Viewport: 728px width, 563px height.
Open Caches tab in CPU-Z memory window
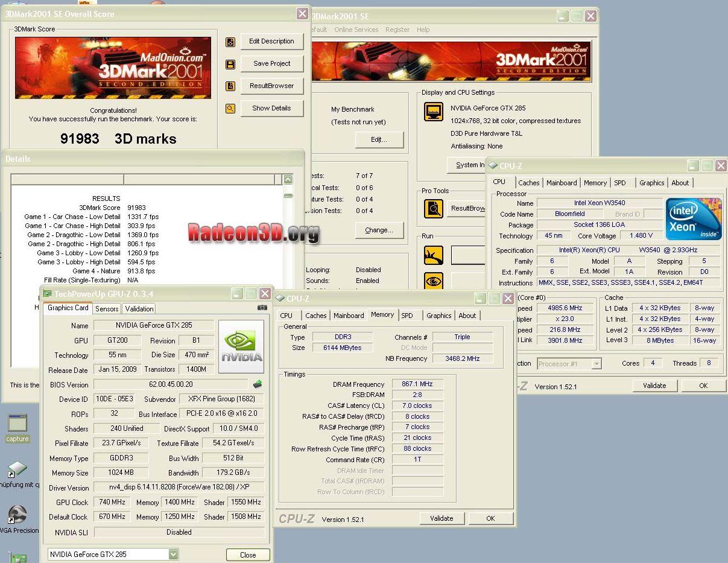pos(315,316)
